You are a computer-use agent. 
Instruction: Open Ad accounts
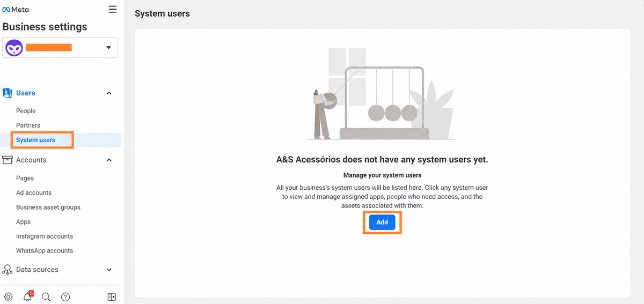[x=34, y=192]
